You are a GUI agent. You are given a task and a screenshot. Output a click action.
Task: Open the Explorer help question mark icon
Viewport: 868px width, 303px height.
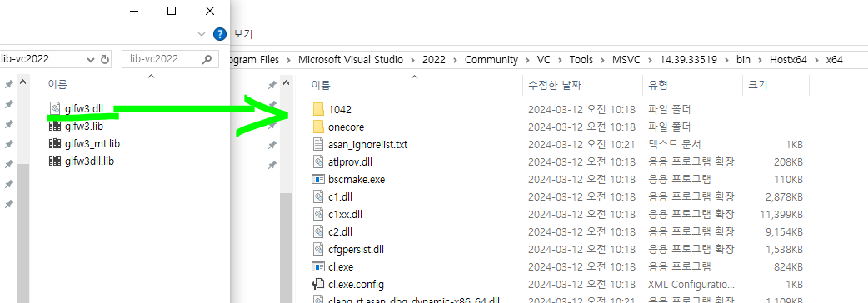click(220, 34)
